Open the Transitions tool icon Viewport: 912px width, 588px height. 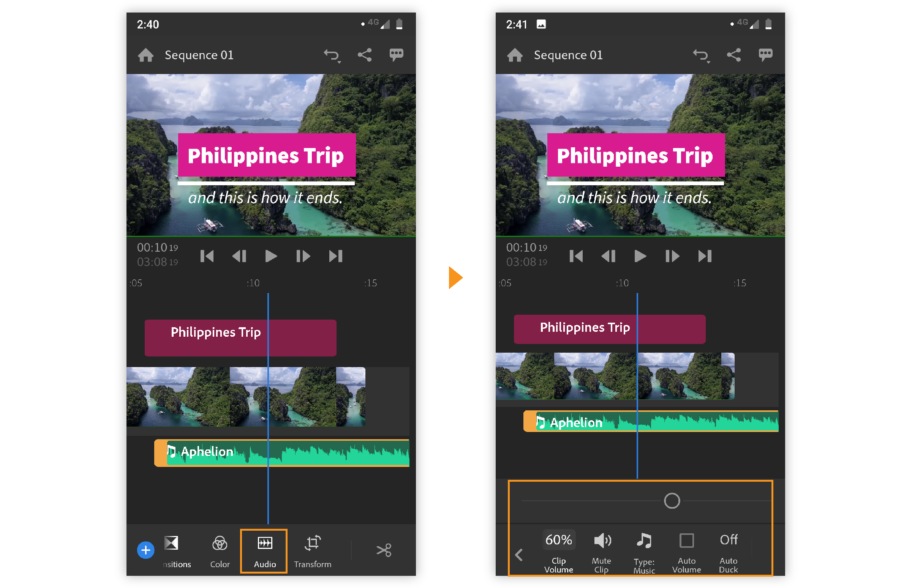(172, 543)
